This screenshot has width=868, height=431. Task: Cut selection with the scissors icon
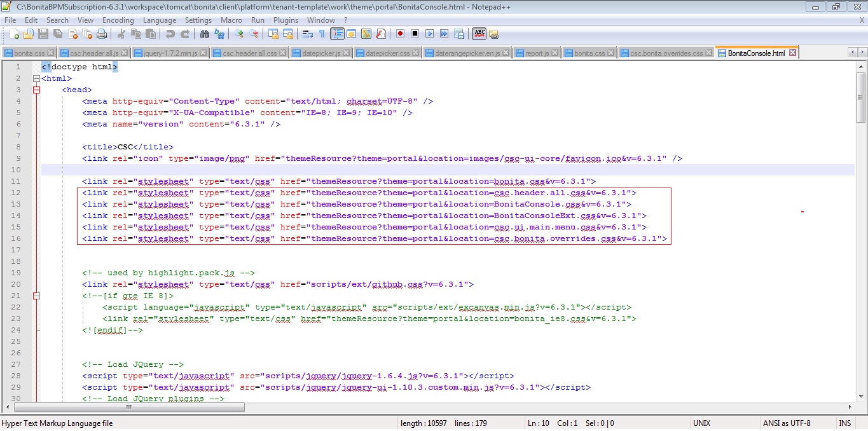[x=121, y=34]
